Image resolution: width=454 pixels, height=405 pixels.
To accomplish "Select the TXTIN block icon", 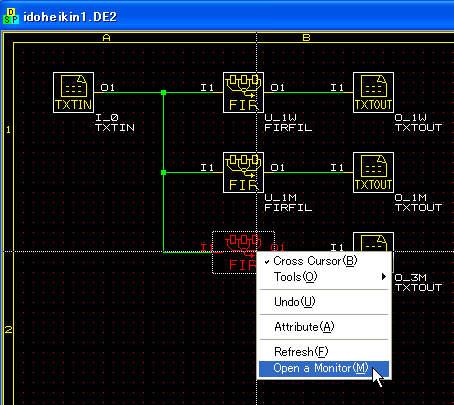I will tap(73, 92).
